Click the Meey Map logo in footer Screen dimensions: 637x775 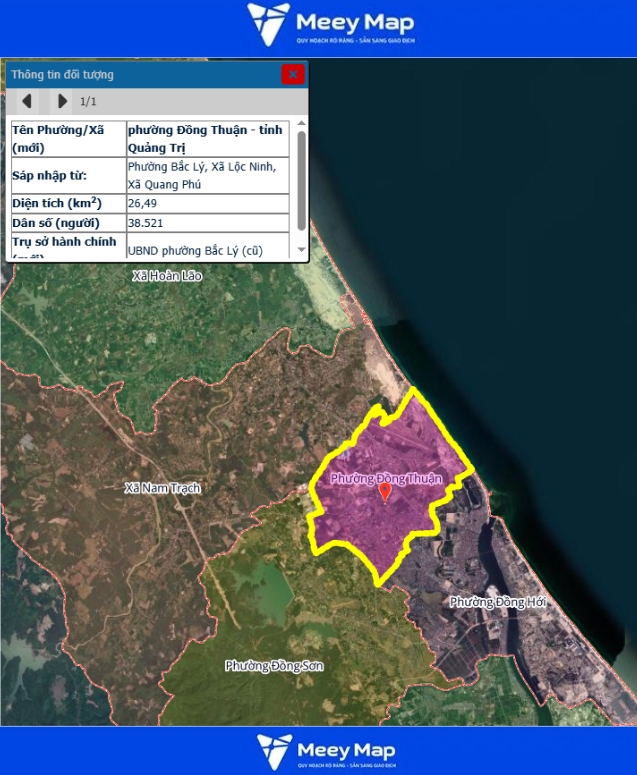(x=326, y=750)
